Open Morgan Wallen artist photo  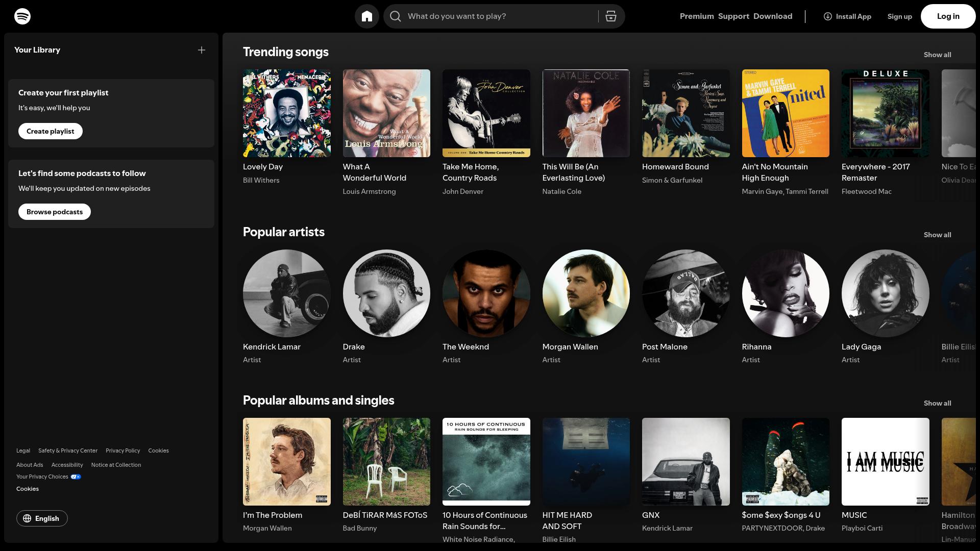coord(586,293)
